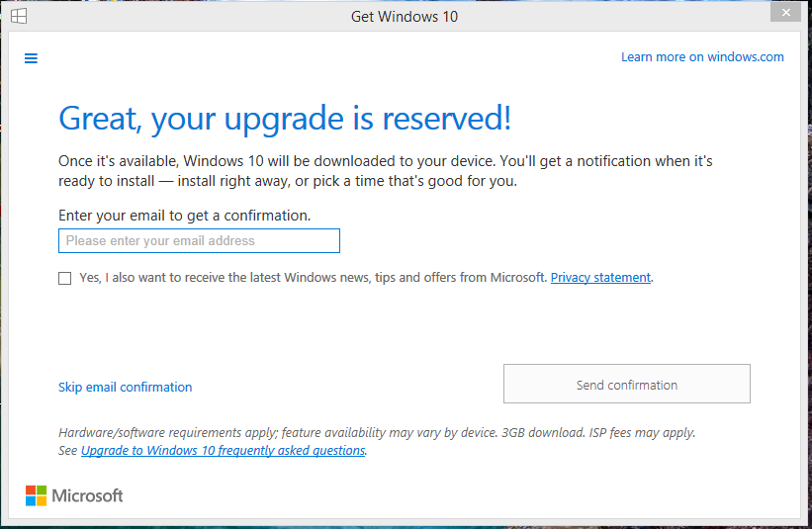Open "Learn more on windows.com" link

tap(702, 57)
